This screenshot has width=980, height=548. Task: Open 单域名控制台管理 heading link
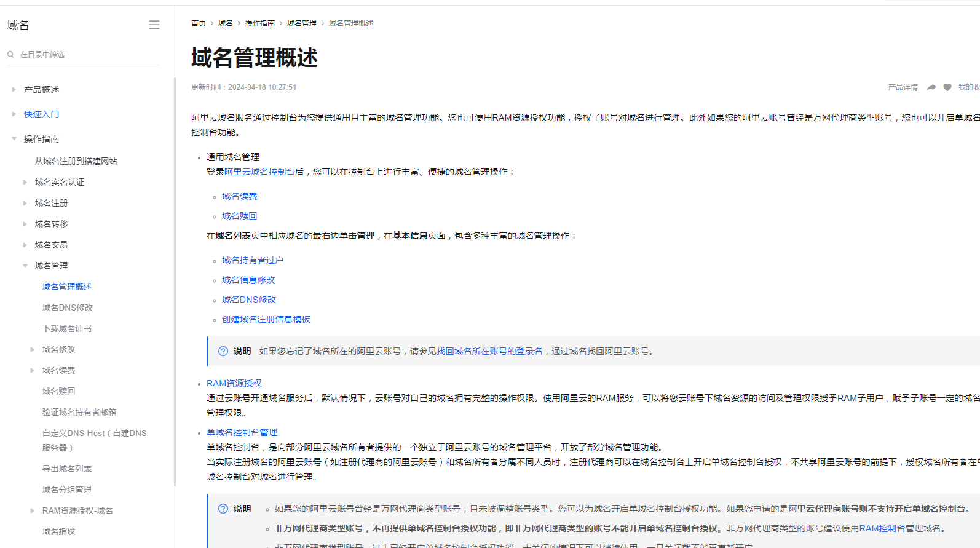coord(242,432)
